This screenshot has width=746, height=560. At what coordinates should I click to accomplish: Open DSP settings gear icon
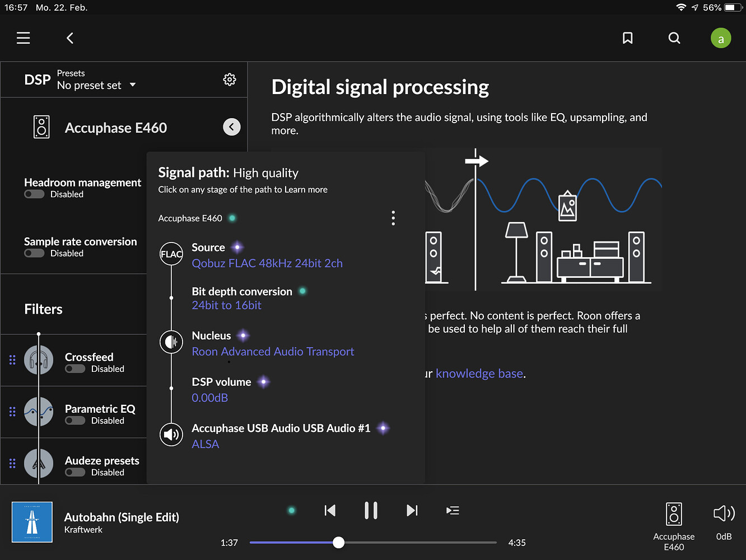tap(230, 80)
